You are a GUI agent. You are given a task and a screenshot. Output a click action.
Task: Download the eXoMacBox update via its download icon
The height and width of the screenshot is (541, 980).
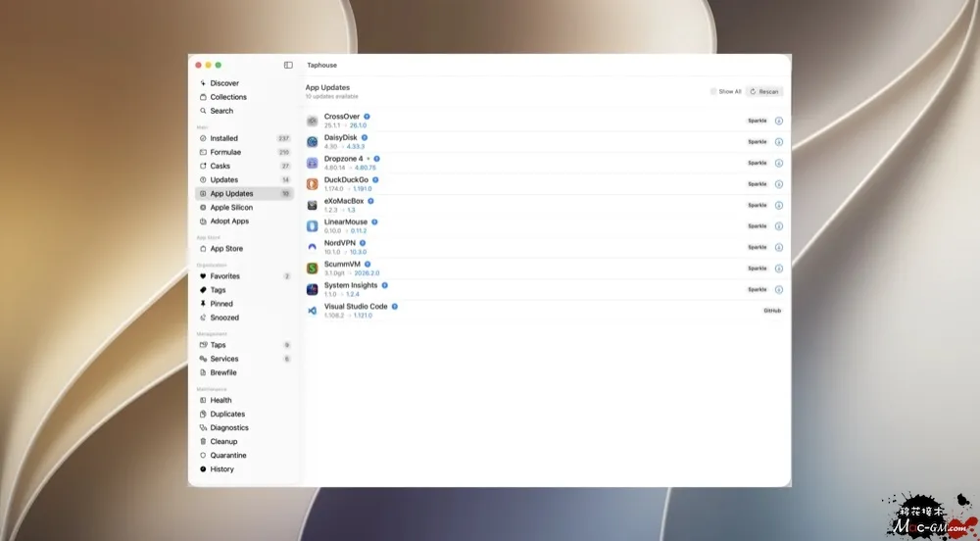click(x=779, y=205)
